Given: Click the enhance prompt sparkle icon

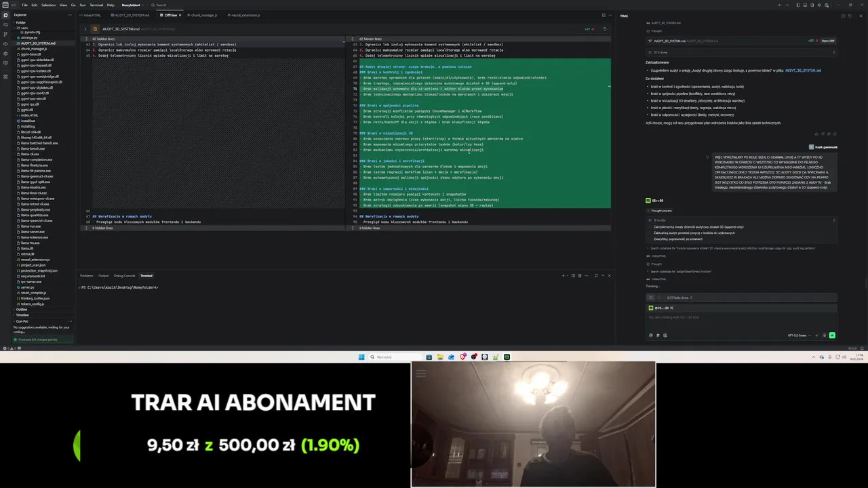Looking at the screenshot, I should [x=816, y=335].
